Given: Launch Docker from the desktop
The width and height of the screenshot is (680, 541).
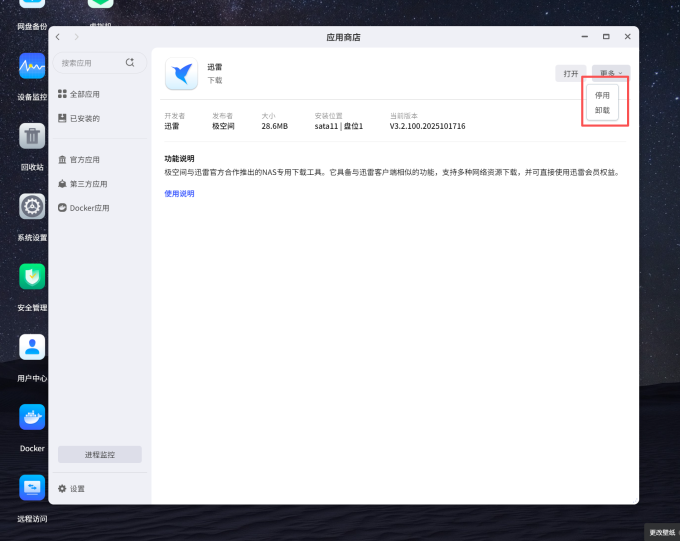Looking at the screenshot, I should point(32,417).
